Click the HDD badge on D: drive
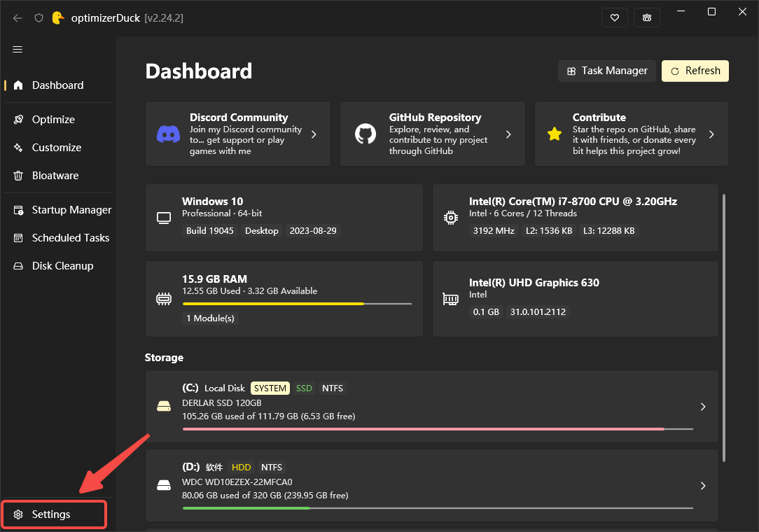Image resolution: width=759 pixels, height=532 pixels. 241,467
